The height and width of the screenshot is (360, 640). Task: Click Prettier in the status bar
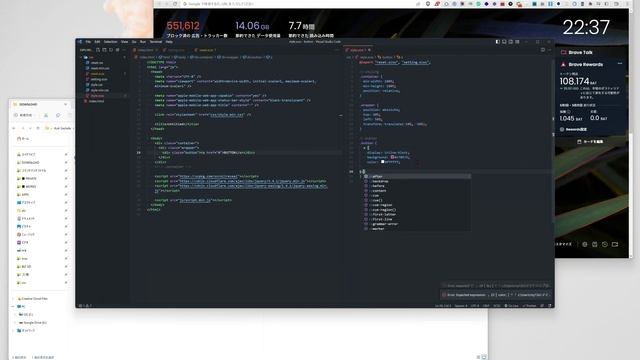coord(529,306)
